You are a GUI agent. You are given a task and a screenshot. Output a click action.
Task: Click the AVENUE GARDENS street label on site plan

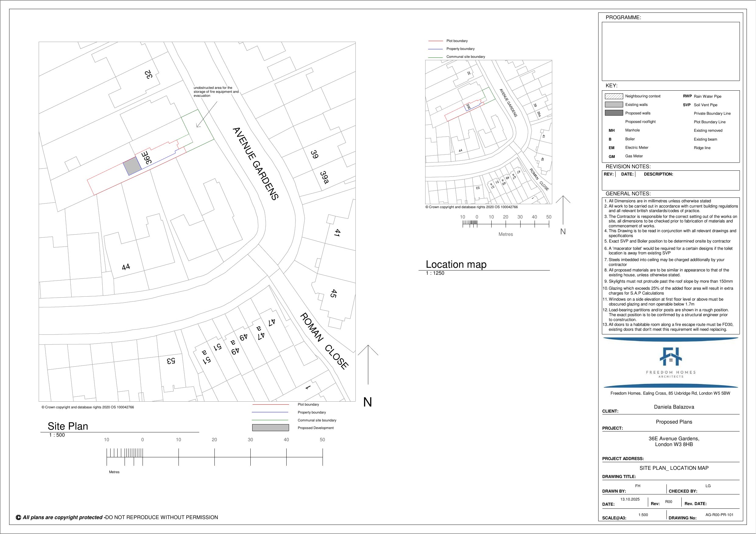coord(256,163)
